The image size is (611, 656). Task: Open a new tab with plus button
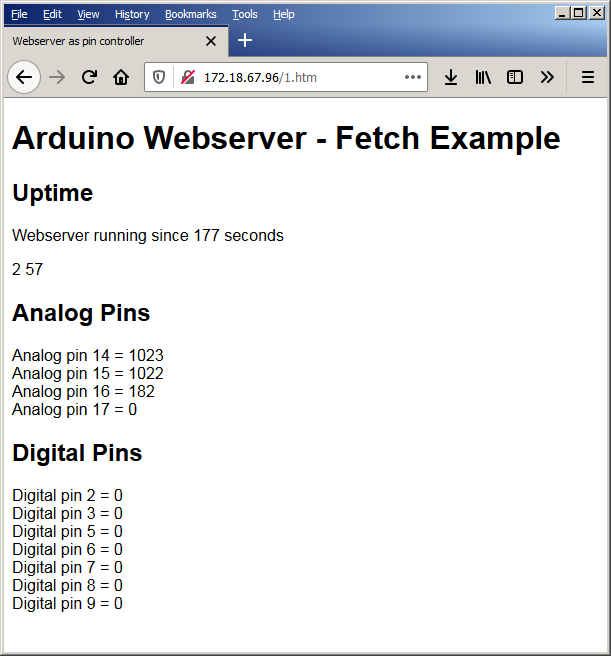coord(245,40)
